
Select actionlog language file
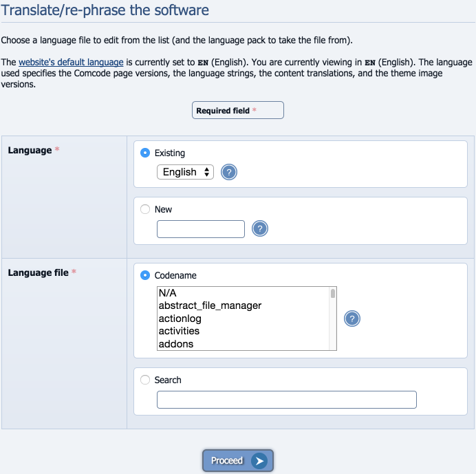244,319
